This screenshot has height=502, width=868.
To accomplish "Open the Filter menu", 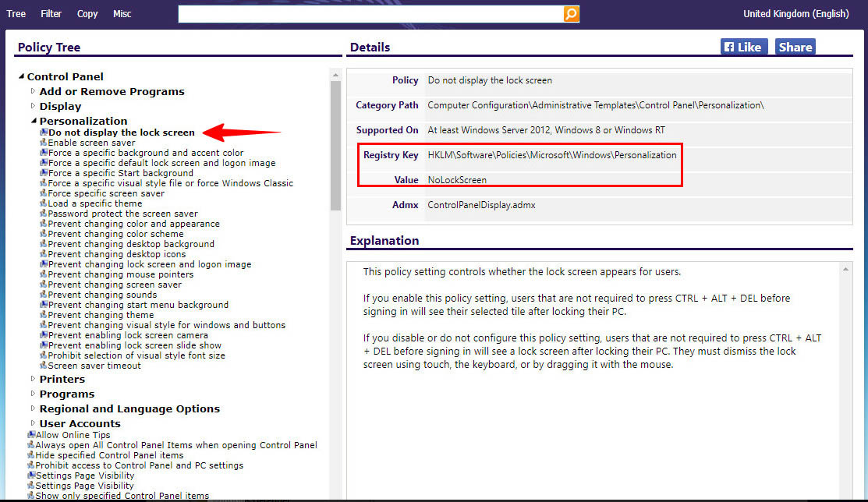I will pyautogui.click(x=51, y=14).
